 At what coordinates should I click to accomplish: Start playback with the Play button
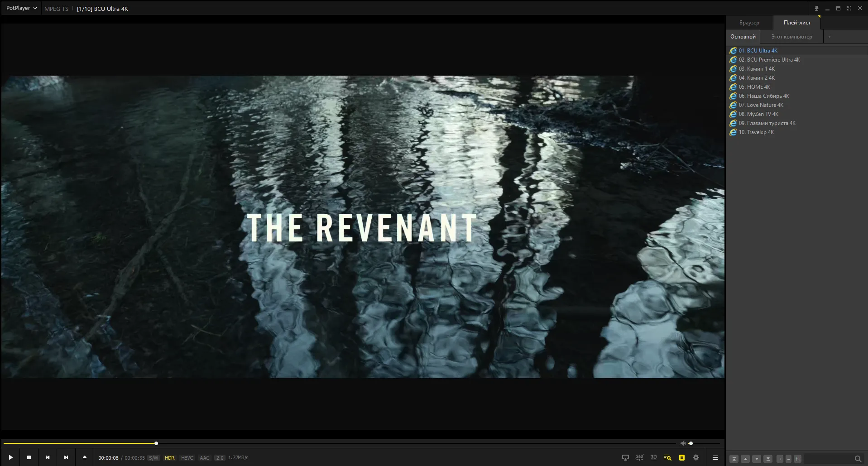coord(10,457)
